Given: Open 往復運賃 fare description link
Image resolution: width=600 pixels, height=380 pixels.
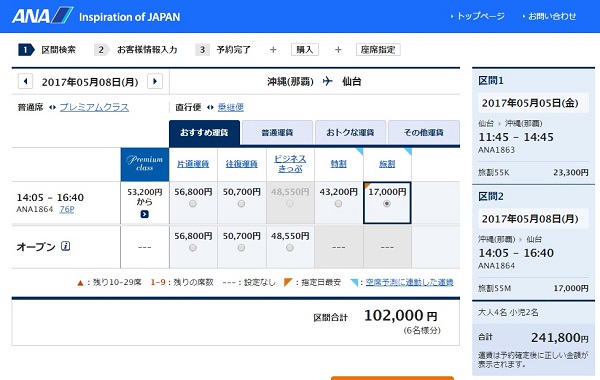Looking at the screenshot, I should [x=241, y=164].
